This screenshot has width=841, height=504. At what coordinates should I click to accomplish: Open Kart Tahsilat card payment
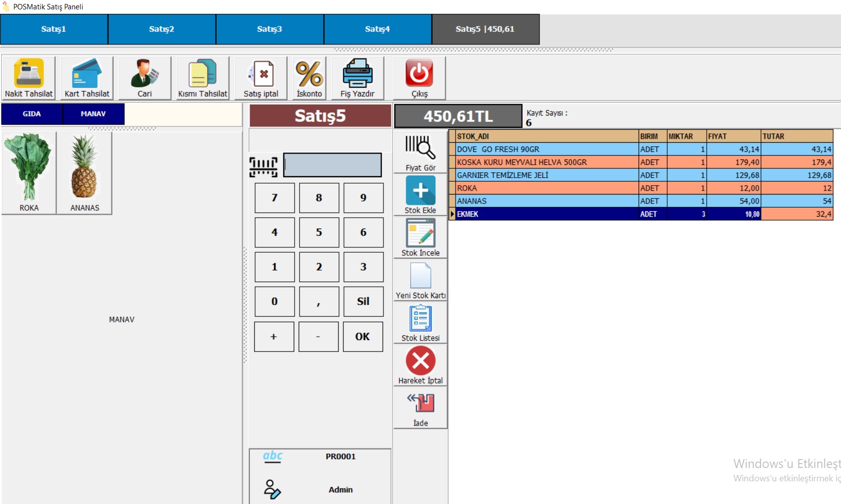coord(87,74)
